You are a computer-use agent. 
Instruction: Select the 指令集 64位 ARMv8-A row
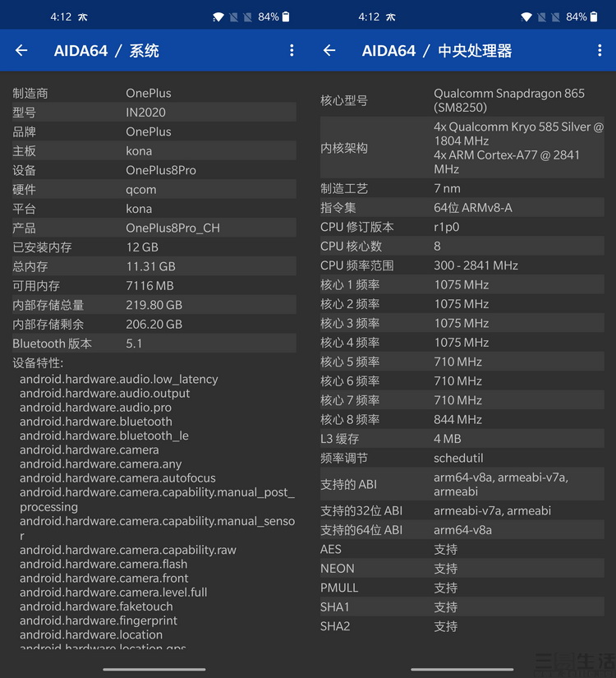pyautogui.click(x=462, y=208)
